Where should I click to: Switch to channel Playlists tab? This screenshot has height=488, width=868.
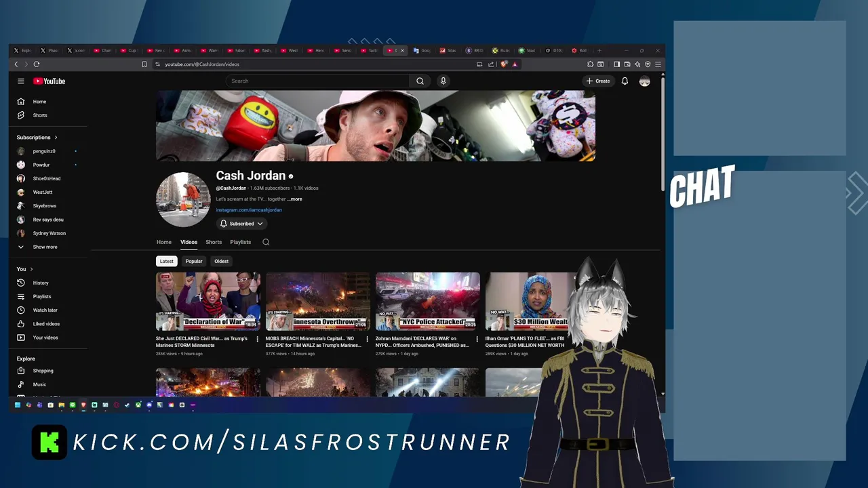point(240,242)
